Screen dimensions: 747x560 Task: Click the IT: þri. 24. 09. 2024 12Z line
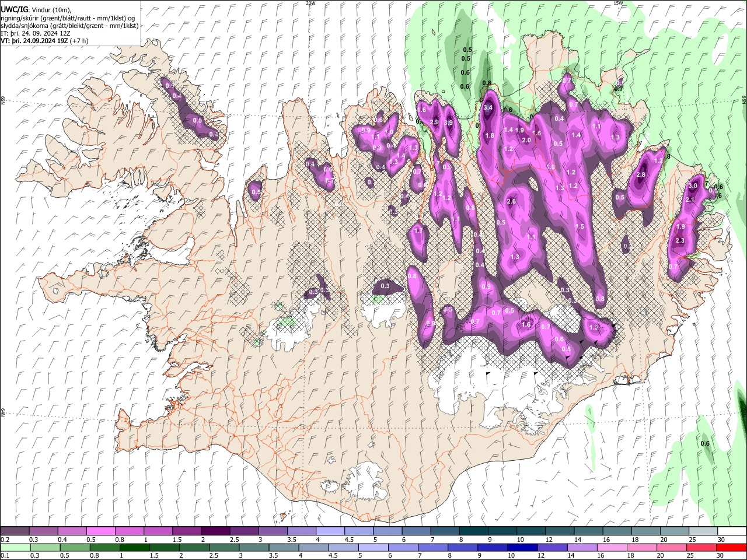(x=36, y=33)
